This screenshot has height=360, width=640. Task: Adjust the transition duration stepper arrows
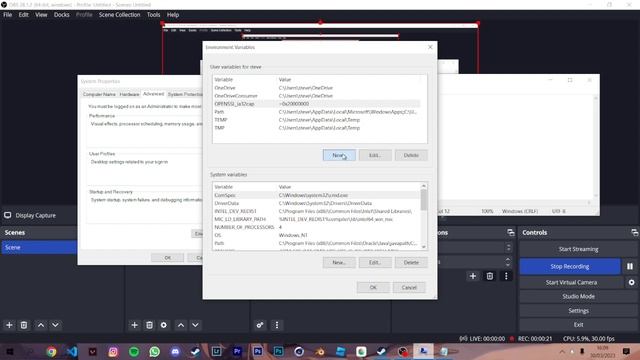click(508, 261)
